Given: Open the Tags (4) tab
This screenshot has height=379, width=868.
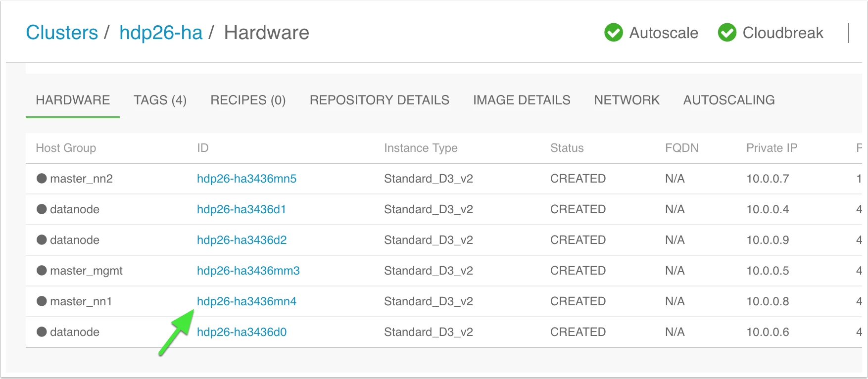Looking at the screenshot, I should (160, 100).
